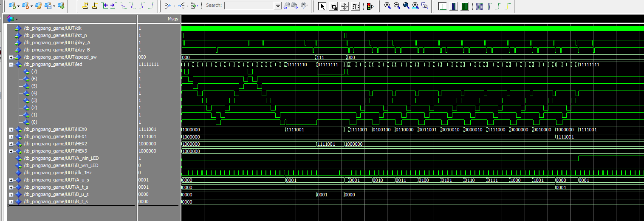Zoom in on active cursor icon
Viewport: 644px width, 221px height.
pos(415,6)
